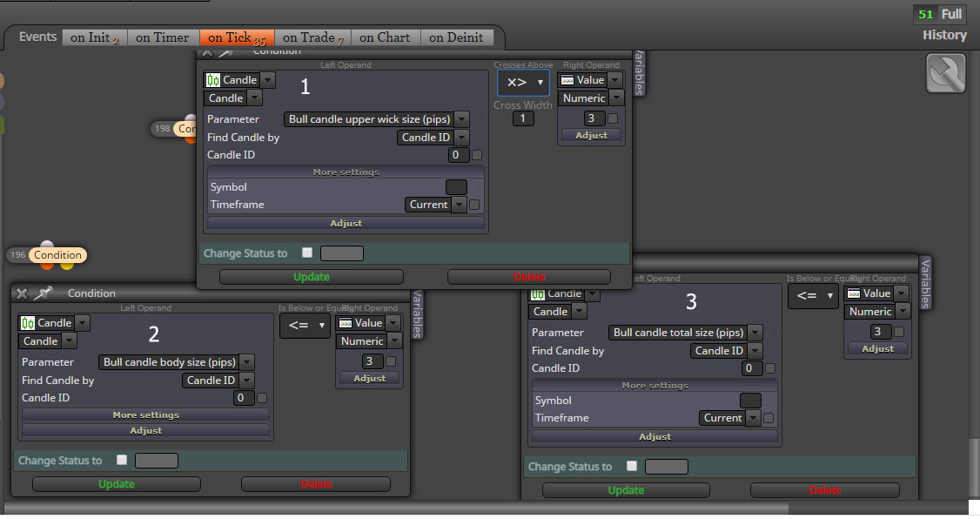This screenshot has width=980, height=519.
Task: Click Update button in Condition 1
Action: [x=312, y=277]
